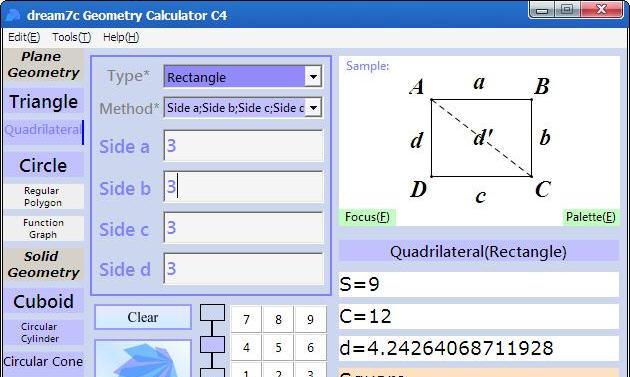Click the Solid Geometry section header
This screenshot has height=377, width=630.
(x=44, y=264)
